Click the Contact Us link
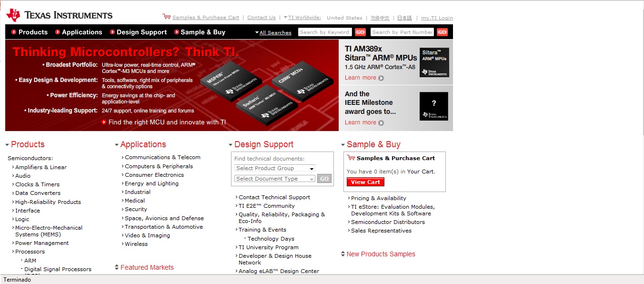644x284 pixels. coord(262,18)
